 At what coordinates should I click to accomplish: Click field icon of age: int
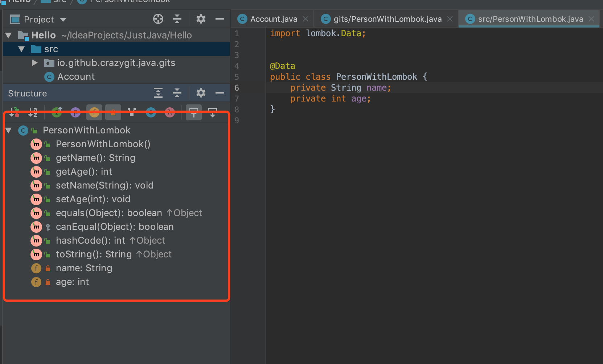click(36, 282)
